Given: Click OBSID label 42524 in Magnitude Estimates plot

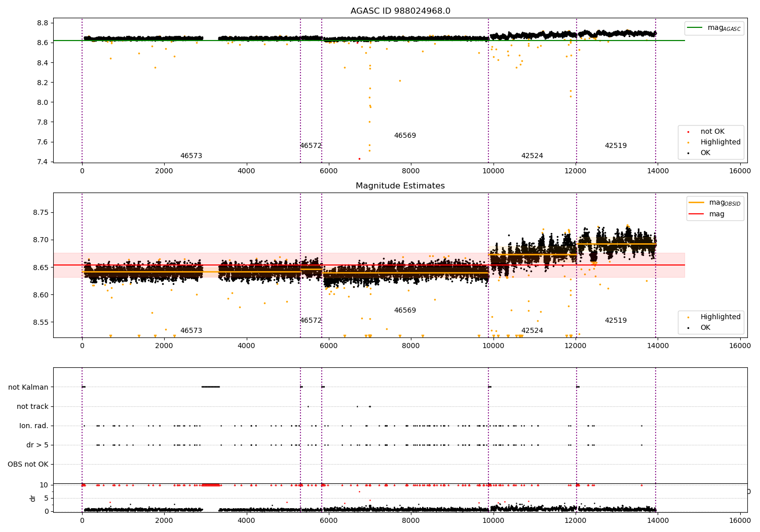Looking at the screenshot, I should click(532, 331).
